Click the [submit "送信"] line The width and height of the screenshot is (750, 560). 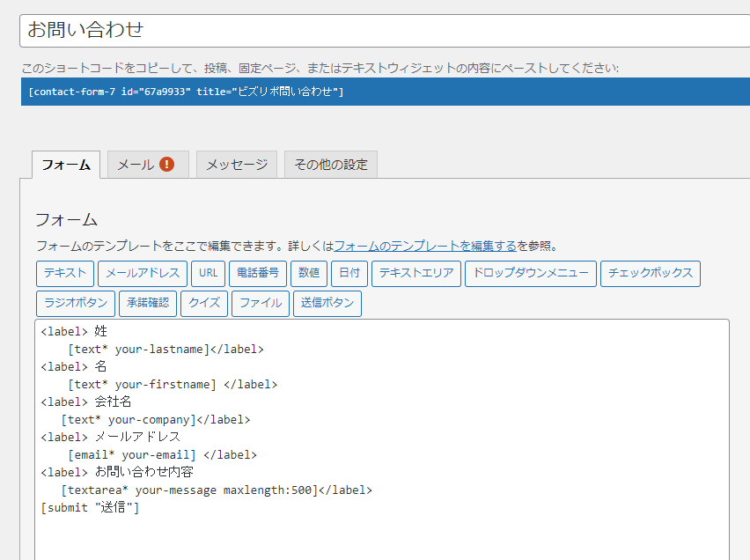point(90,507)
